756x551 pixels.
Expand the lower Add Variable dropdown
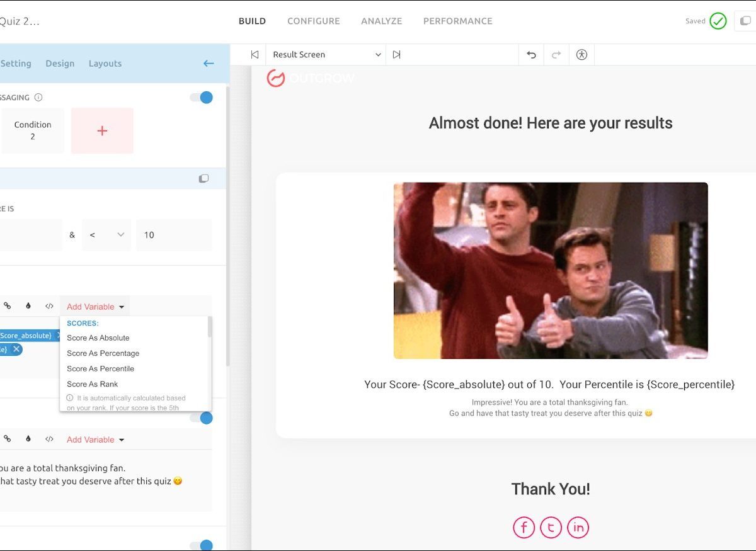[95, 440]
